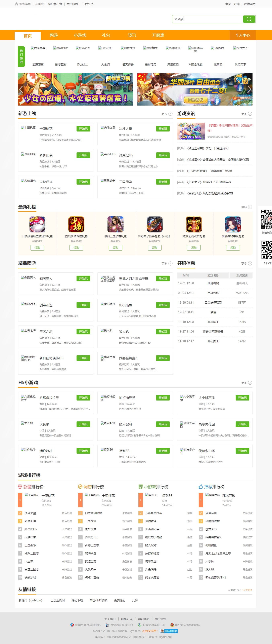272x644 pixels.
Task: Open the 仙剑客栈中秋礼包 icon
Action: [233, 224]
